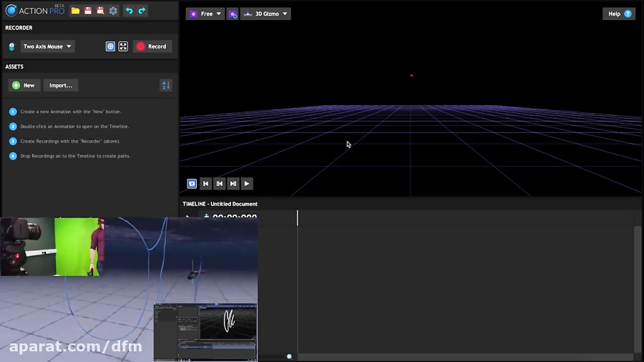Open the Two Axis Mouse dropdown

47,47
